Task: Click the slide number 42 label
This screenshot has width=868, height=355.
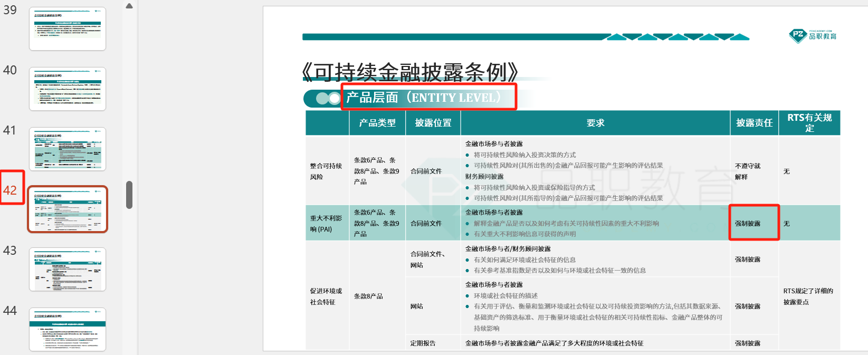Action: (x=10, y=190)
